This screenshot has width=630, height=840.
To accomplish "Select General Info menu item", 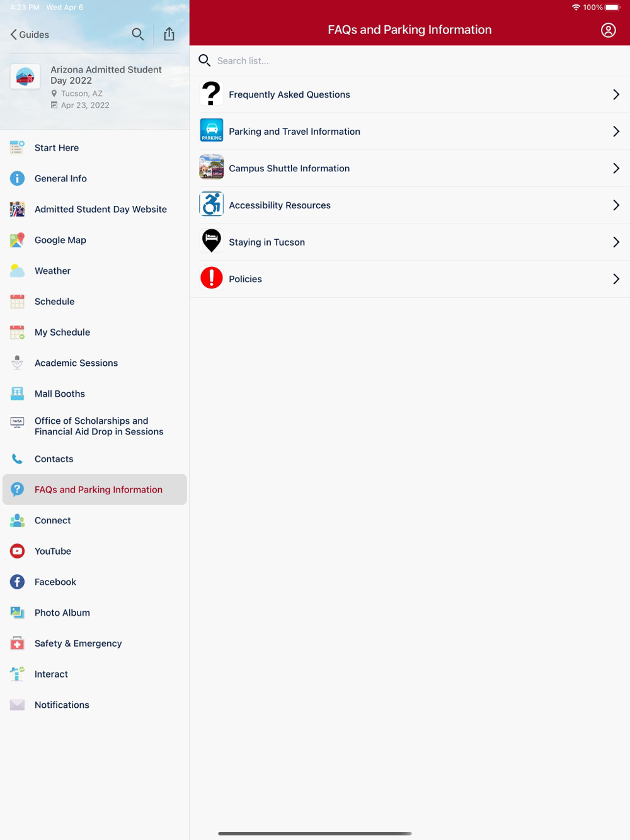I will coord(94,179).
